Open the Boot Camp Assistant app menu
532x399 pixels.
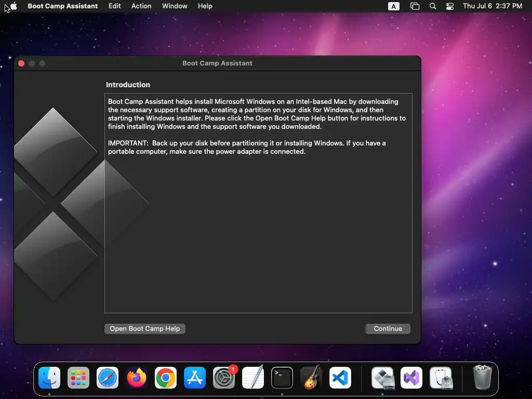63,6
